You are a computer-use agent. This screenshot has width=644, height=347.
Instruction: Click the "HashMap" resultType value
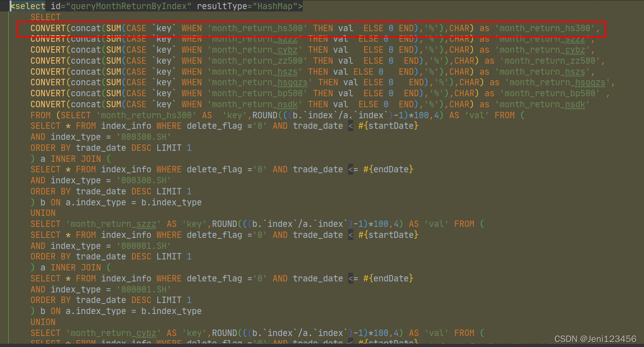[272, 6]
